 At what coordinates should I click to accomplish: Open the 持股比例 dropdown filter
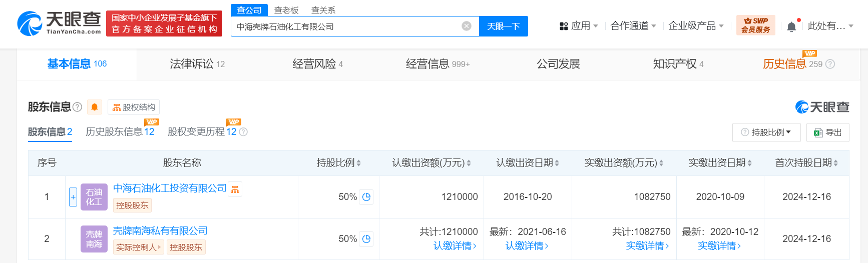coord(766,132)
